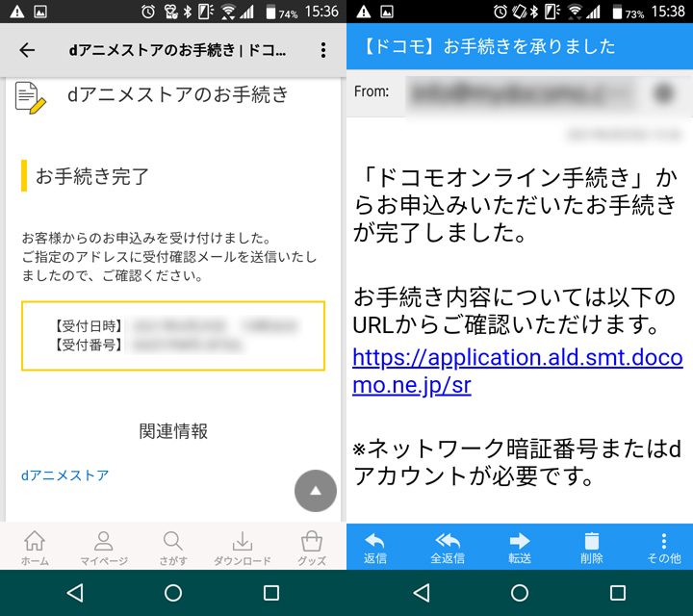Tap the Android home circle under mail screen

[x=520, y=593]
